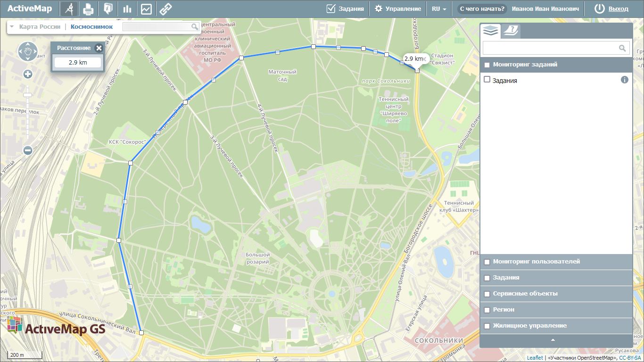The image size is (644, 362).
Task: Check the Задания layer checkbox under monitoring
Action: click(x=487, y=80)
